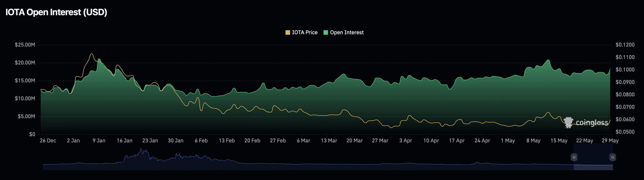Click the 13 Feb date label
644x180 pixels.
pos(227,141)
